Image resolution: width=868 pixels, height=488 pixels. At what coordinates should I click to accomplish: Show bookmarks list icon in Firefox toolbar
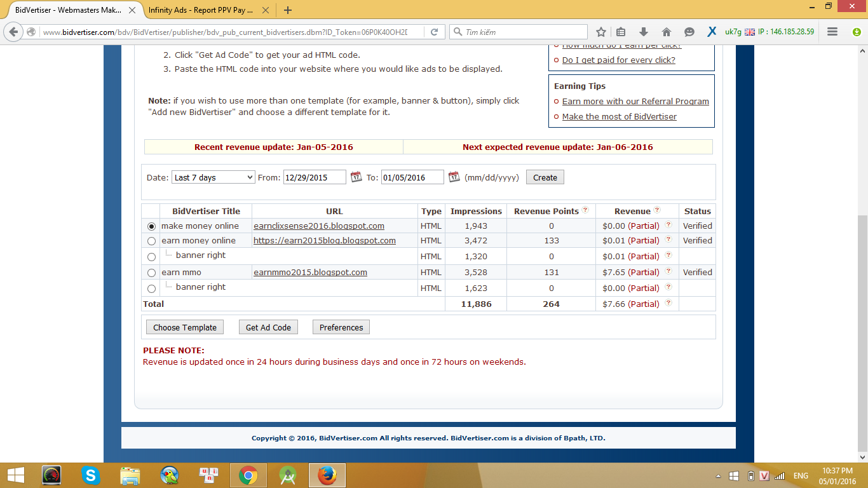coord(621,32)
